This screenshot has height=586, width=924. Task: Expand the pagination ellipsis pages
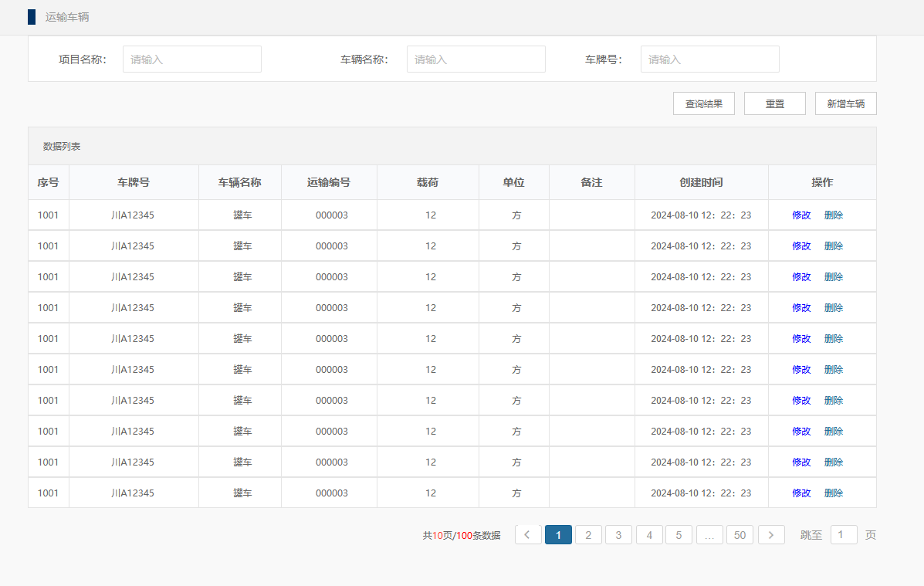pyautogui.click(x=709, y=535)
